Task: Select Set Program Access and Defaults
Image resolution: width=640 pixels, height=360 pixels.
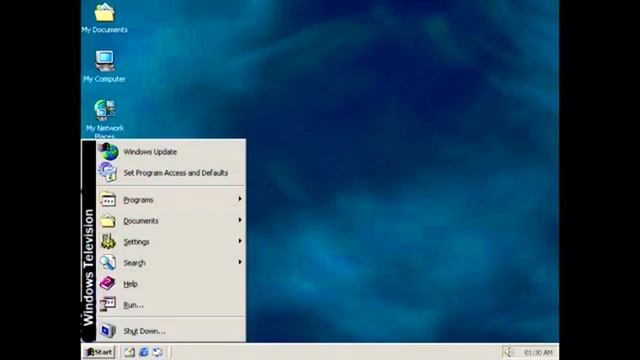Action: click(x=171, y=173)
